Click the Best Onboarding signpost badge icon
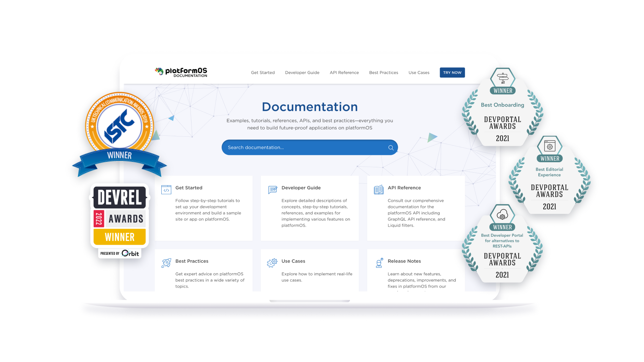This screenshot has height=362, width=644. [502, 78]
